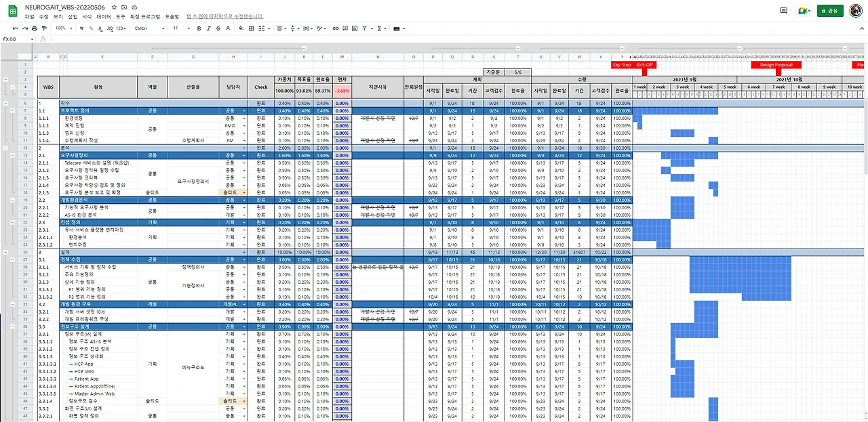
Task: Click the Move to folder icon
Action: click(x=124, y=7)
